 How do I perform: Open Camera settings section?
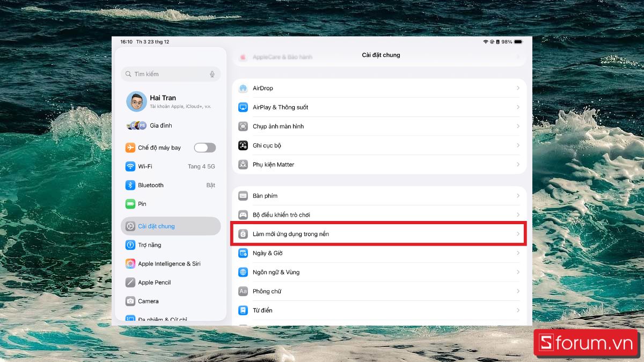[x=171, y=301]
